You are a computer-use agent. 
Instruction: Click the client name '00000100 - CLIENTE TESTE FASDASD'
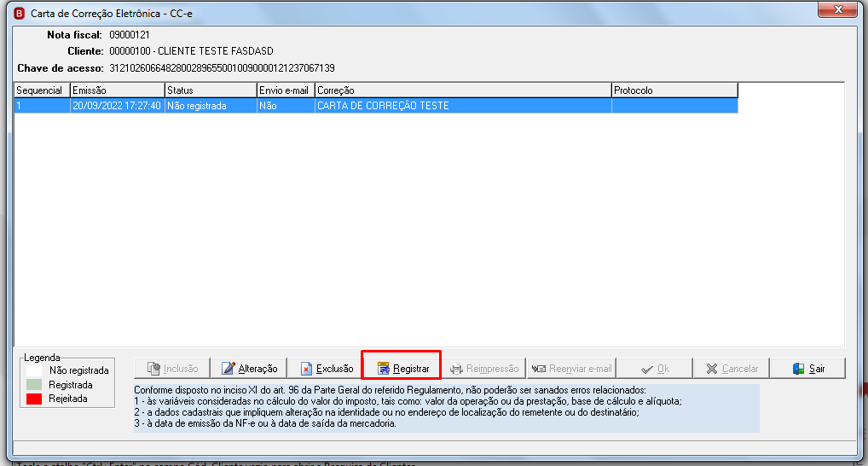click(x=192, y=51)
